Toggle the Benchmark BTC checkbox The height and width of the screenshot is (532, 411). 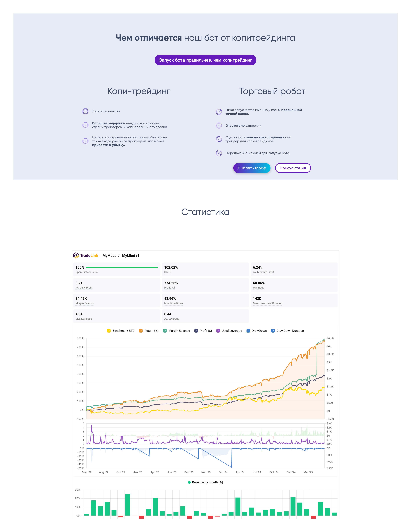[x=109, y=331]
